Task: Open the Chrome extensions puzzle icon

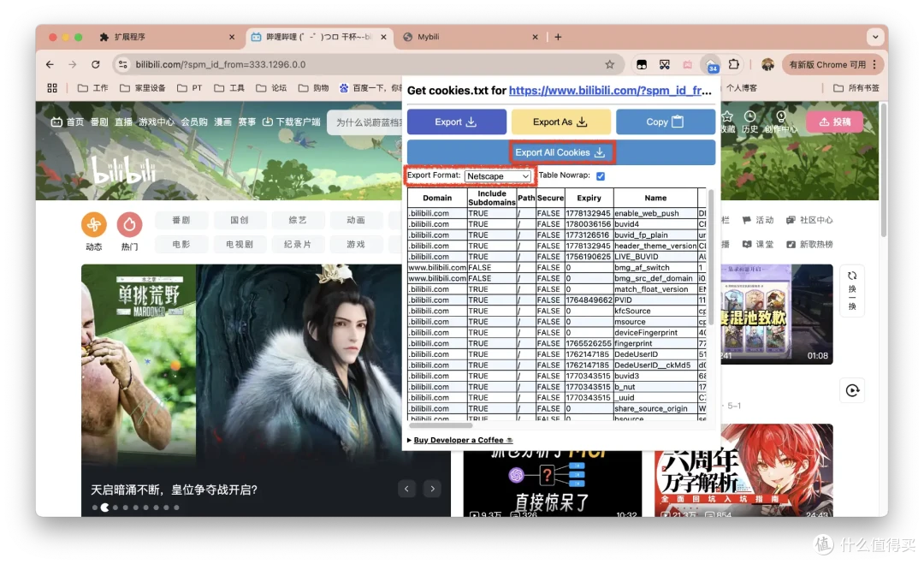Action: pyautogui.click(x=733, y=64)
